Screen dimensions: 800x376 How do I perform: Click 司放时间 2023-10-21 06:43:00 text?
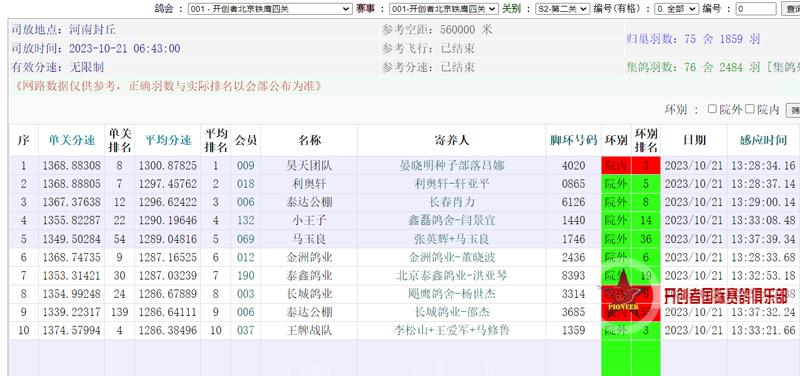tap(95, 48)
